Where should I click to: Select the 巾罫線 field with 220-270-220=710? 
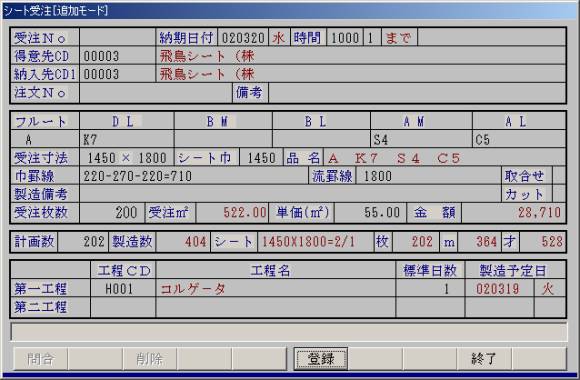194,176
